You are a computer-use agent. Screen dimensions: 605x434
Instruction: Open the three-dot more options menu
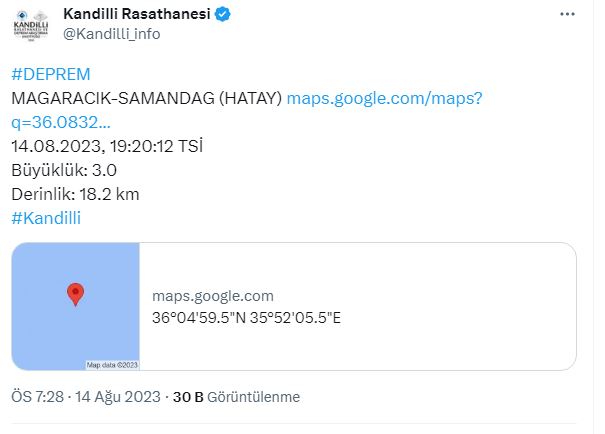point(568,14)
